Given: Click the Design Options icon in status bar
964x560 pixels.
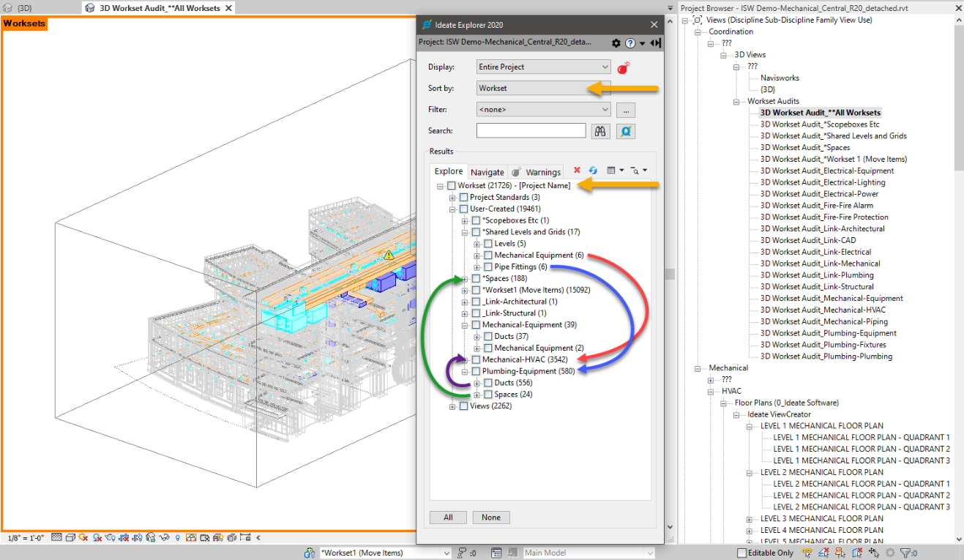Looking at the screenshot, I should click(x=496, y=553).
